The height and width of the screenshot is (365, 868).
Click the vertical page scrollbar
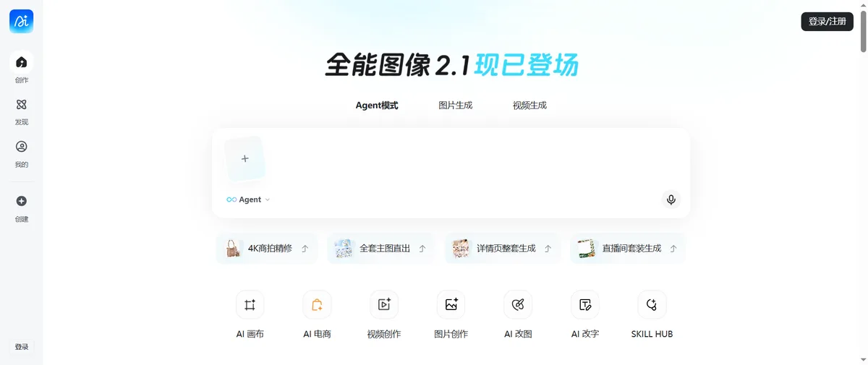(x=863, y=33)
